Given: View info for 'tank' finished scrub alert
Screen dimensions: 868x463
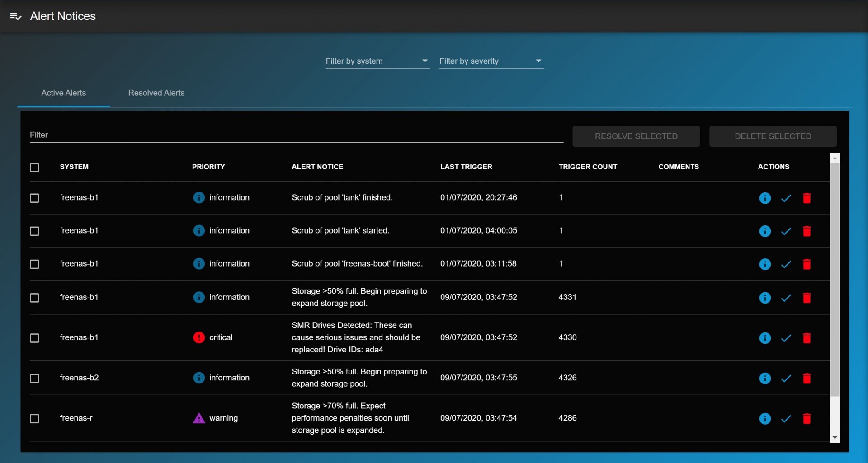Looking at the screenshot, I should 765,198.
